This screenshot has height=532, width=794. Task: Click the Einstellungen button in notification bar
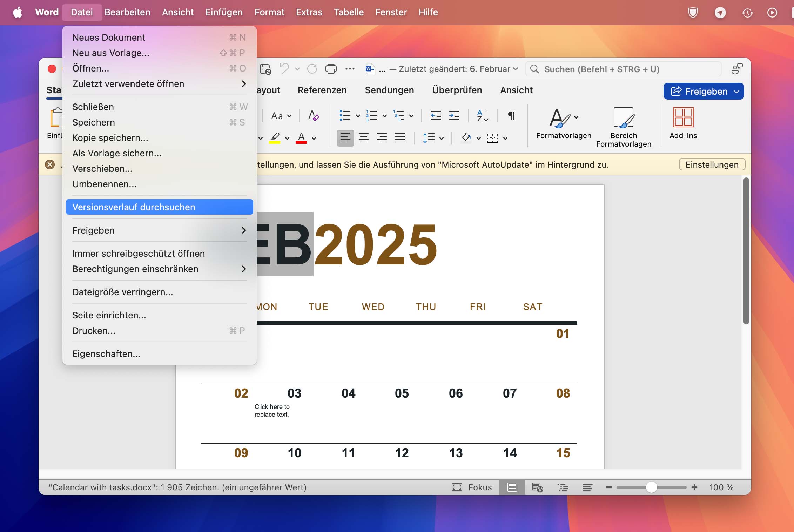pos(712,164)
